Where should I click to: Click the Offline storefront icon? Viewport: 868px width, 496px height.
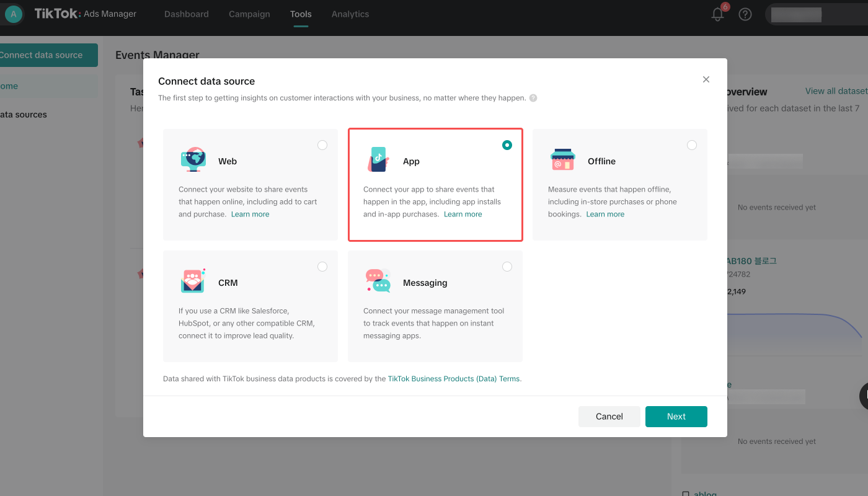point(562,160)
